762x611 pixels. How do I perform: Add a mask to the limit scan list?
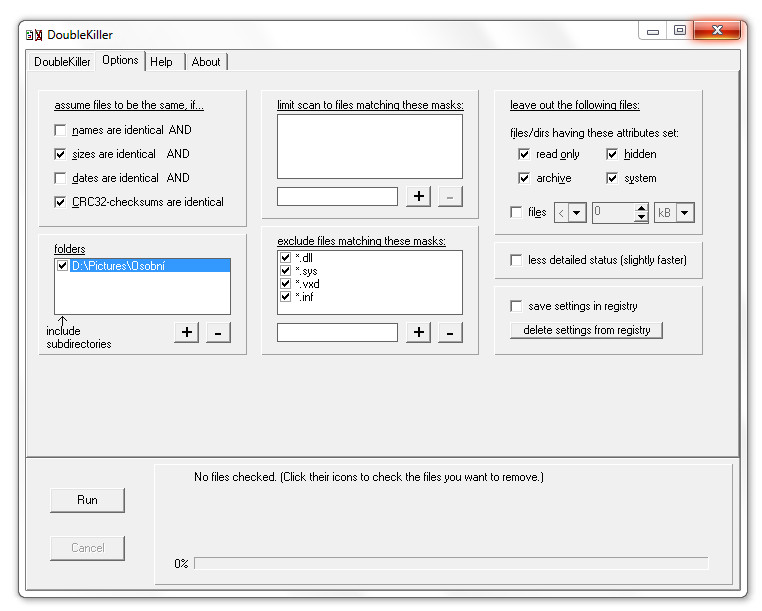pyautogui.click(x=418, y=196)
